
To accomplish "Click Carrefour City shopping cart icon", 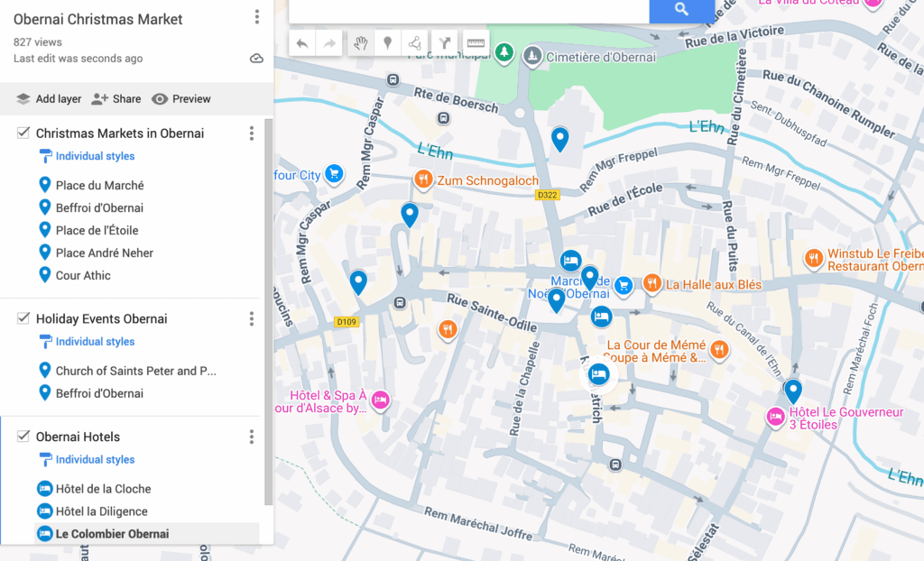I will (x=334, y=173).
